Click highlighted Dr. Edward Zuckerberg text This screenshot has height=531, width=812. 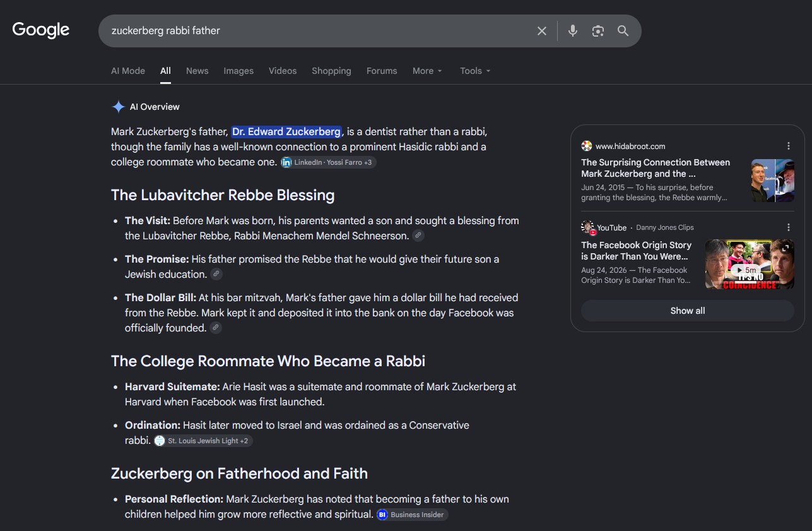286,131
